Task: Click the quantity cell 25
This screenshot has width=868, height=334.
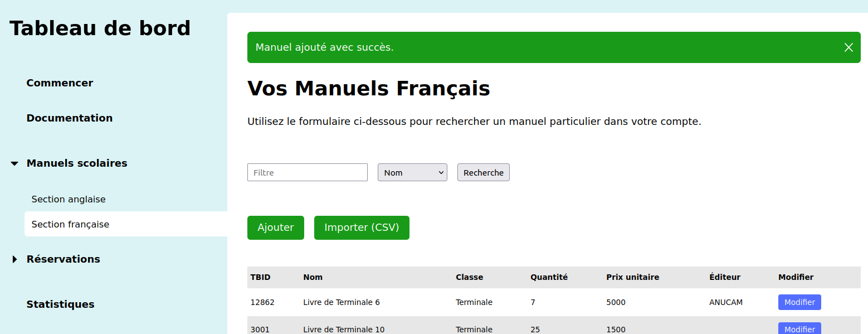Action: [535, 330]
